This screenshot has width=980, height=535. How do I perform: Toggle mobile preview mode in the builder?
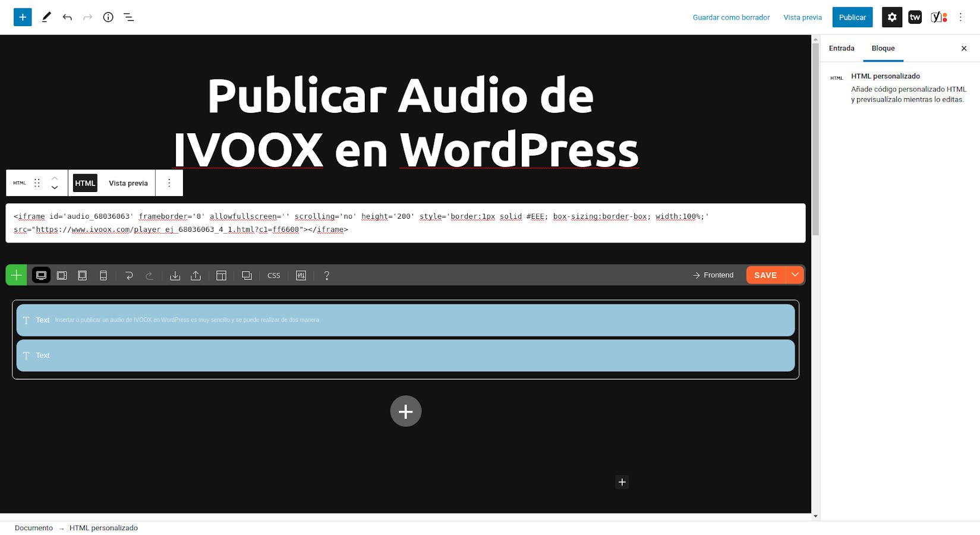coord(103,275)
